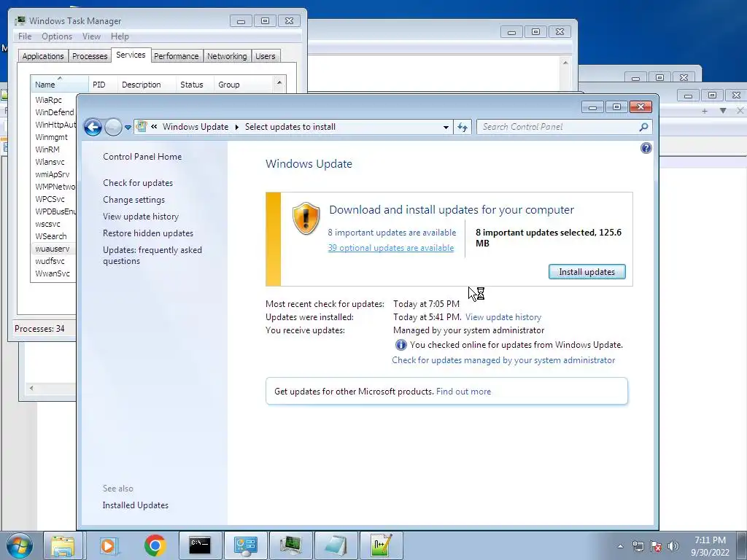Sort services by Name column

59,85
